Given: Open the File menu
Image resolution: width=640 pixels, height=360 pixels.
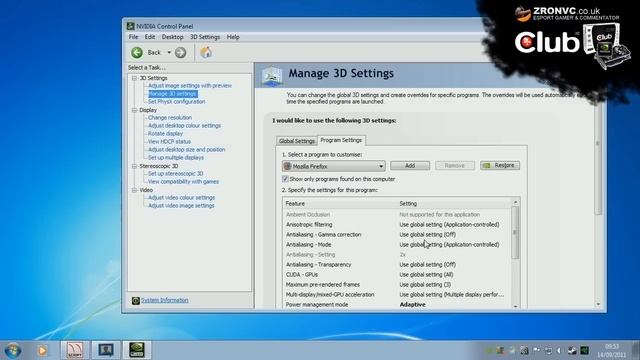Looking at the screenshot, I should 133,37.
